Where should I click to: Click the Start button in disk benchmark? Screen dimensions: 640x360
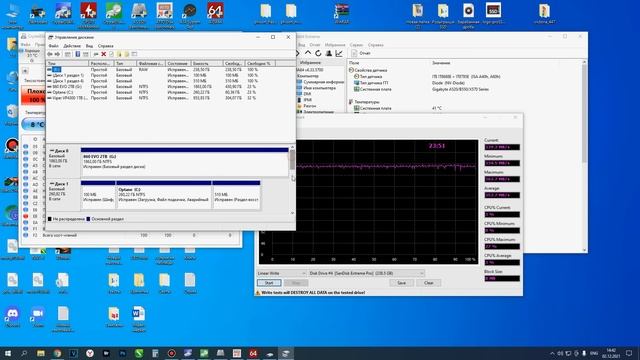(269, 283)
